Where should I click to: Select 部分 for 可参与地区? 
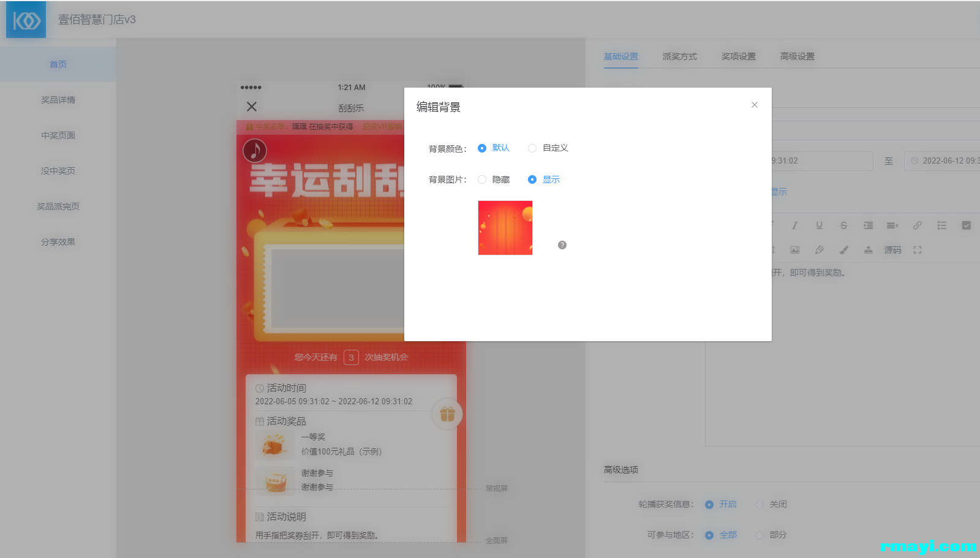(771, 535)
